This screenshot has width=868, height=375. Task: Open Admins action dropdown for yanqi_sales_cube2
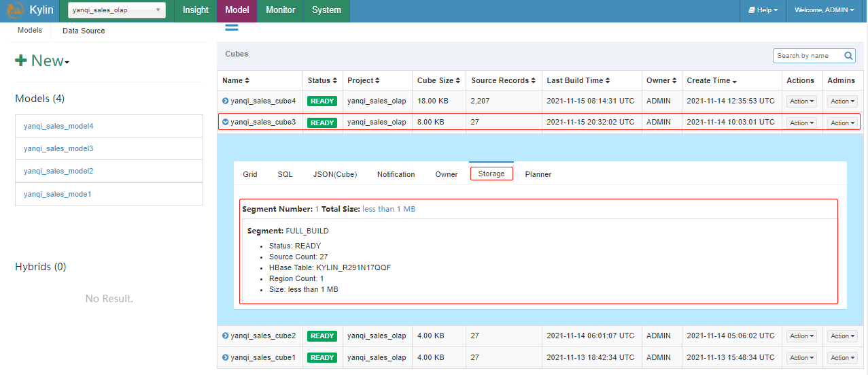click(x=842, y=336)
